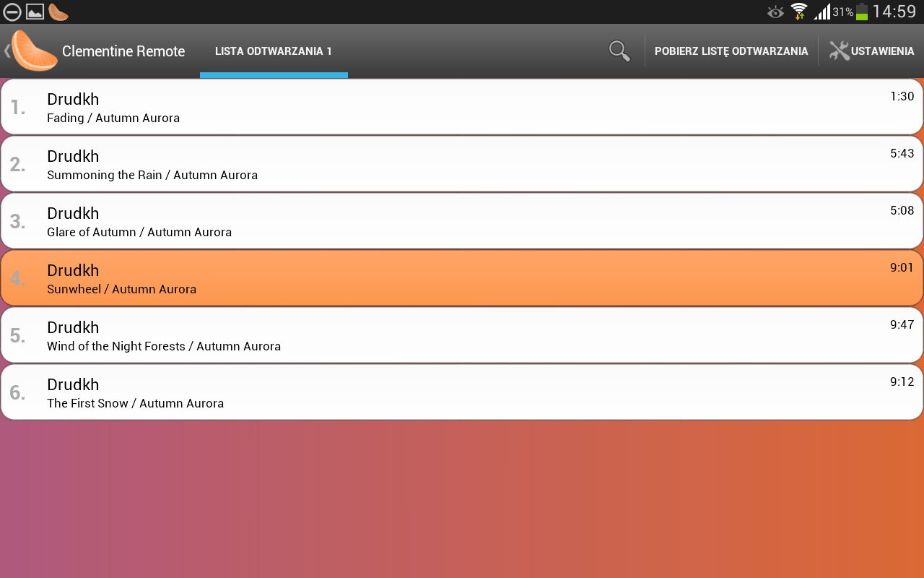Open Ustawienia settings wrench

pyautogui.click(x=840, y=51)
